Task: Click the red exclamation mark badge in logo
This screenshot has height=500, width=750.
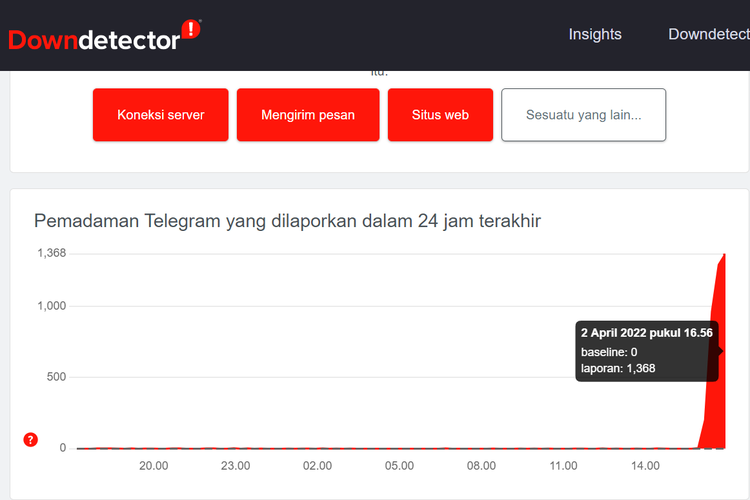Action: 192,30
